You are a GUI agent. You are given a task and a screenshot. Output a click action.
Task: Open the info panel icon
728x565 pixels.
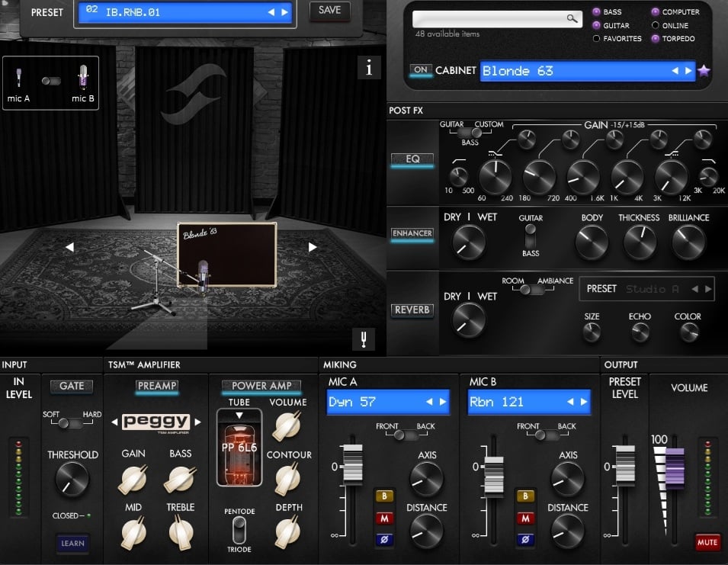pos(369,68)
